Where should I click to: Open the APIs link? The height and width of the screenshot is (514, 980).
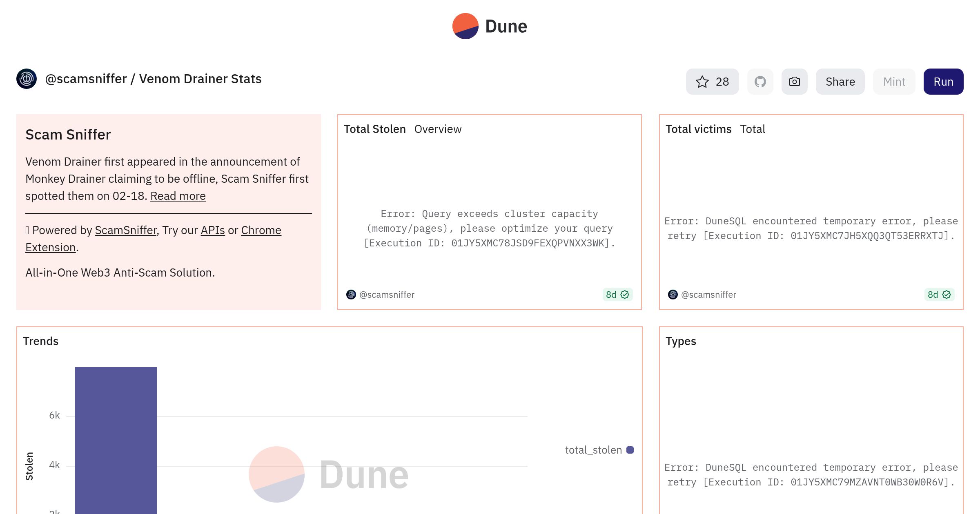(x=213, y=230)
